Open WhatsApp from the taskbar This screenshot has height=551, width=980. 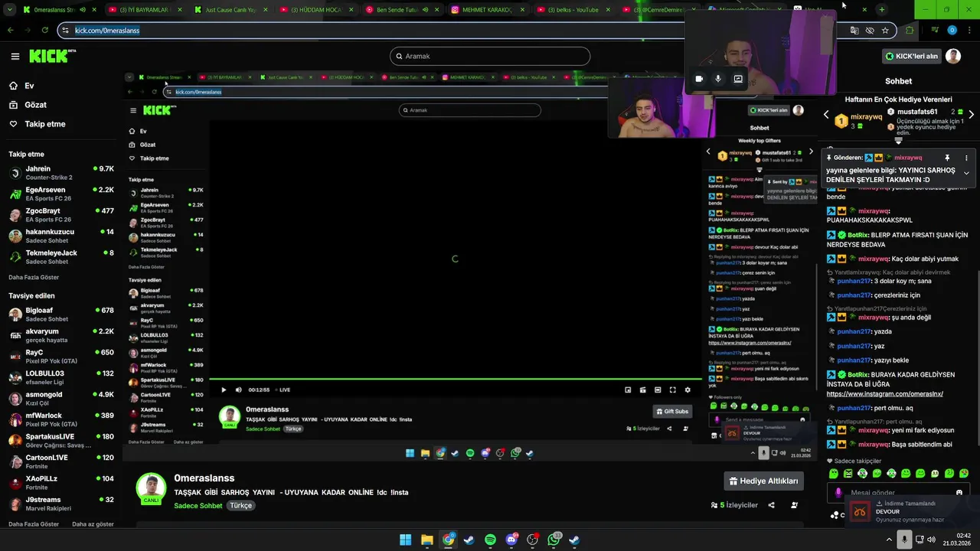[554, 540]
